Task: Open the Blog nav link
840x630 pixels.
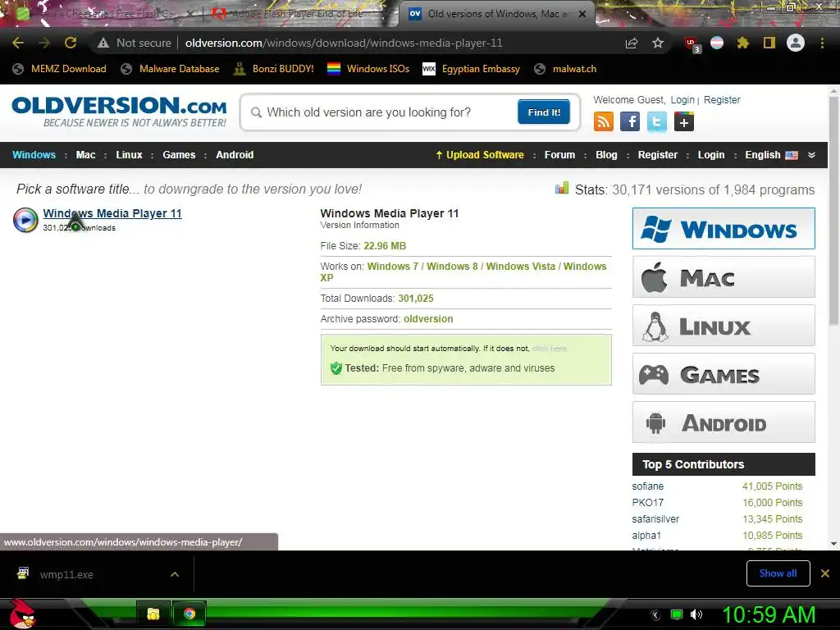Action: point(606,155)
